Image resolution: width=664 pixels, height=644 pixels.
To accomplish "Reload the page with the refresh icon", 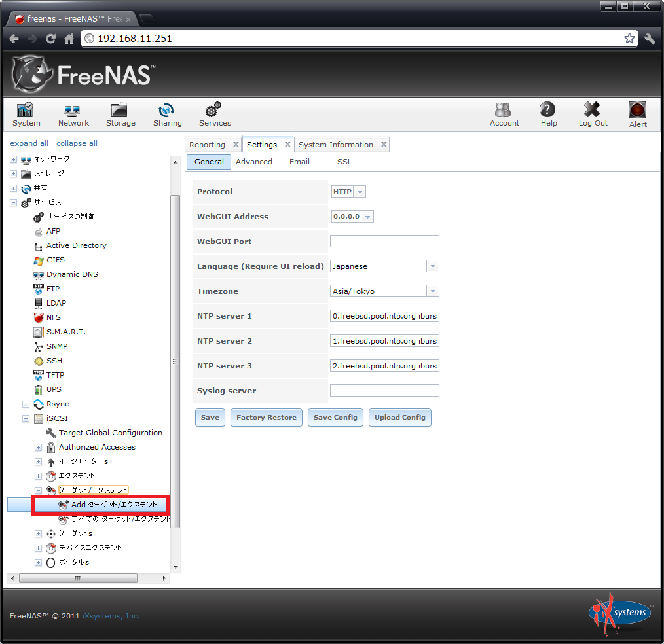I will (x=51, y=39).
